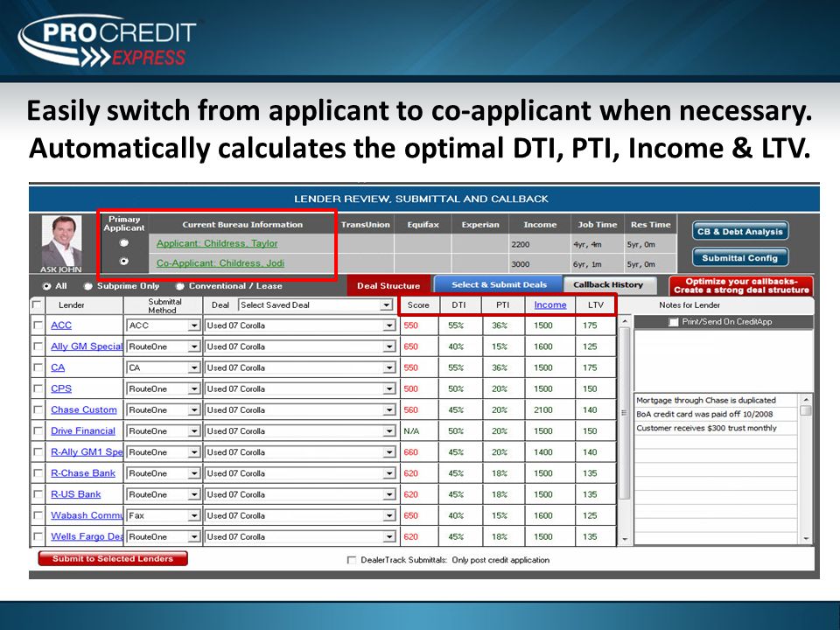Viewport: 840px width, 630px height.
Task: Check the Wells Fargo row checkbox
Action: 38,536
